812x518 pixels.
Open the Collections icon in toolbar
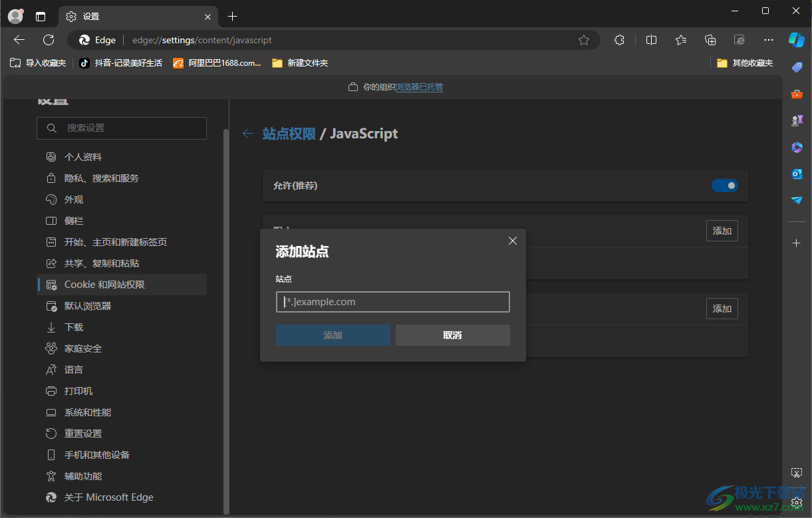point(710,40)
